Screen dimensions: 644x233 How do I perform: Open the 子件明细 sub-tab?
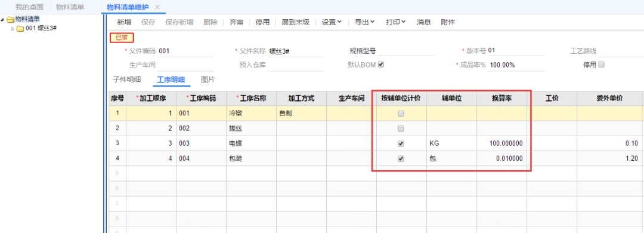(x=126, y=79)
